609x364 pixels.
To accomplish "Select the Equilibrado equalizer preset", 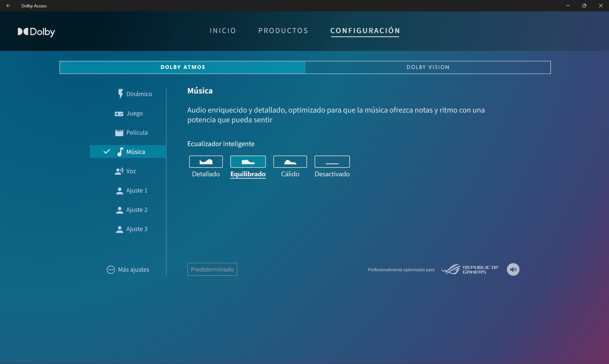I will point(248,162).
